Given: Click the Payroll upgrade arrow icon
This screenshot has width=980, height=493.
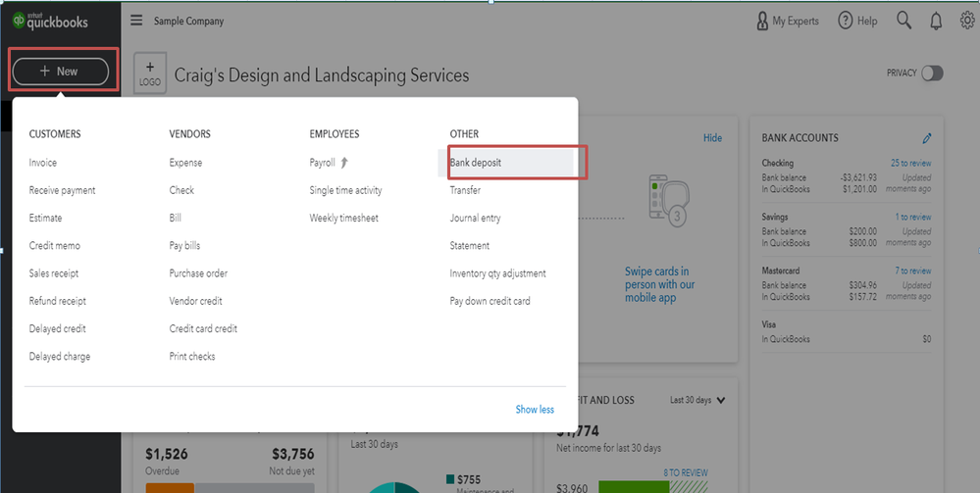Looking at the screenshot, I should click(344, 163).
